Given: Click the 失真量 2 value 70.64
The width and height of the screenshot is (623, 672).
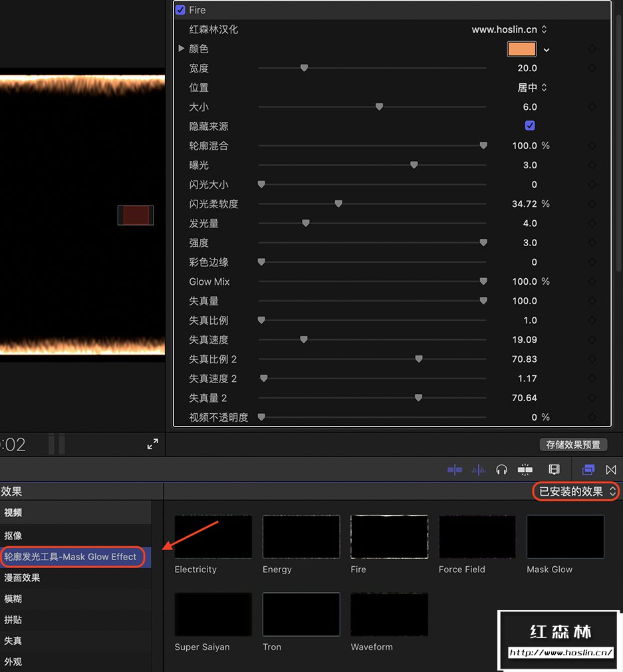Looking at the screenshot, I should point(525,398).
